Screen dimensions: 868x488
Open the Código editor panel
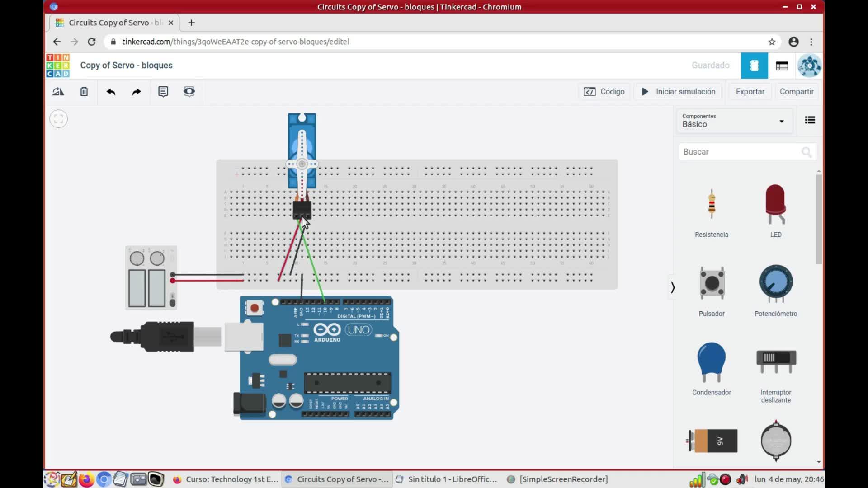(604, 92)
